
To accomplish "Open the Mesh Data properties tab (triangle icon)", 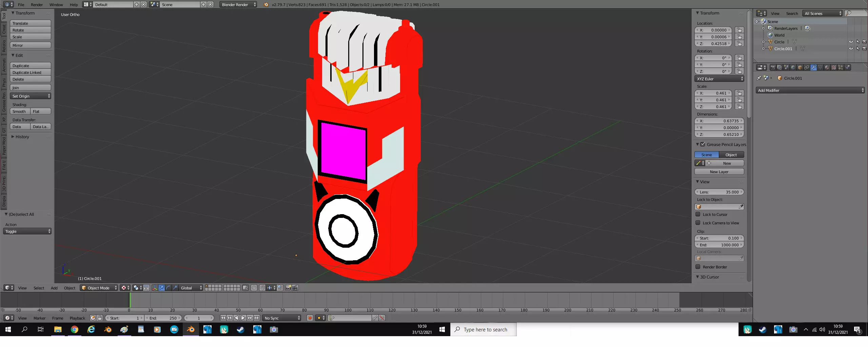I will pyautogui.click(x=820, y=67).
